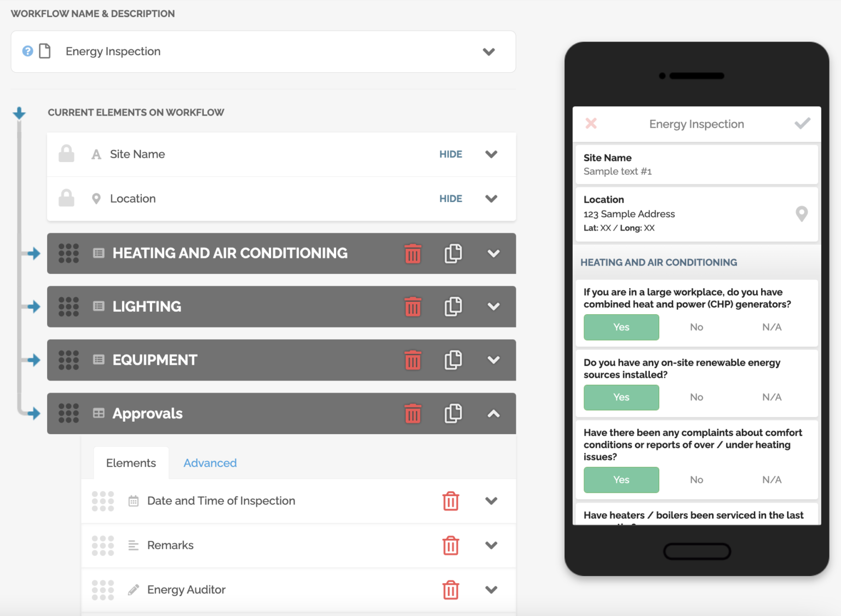Click red X in phone preview header
The image size is (841, 616).
(591, 124)
